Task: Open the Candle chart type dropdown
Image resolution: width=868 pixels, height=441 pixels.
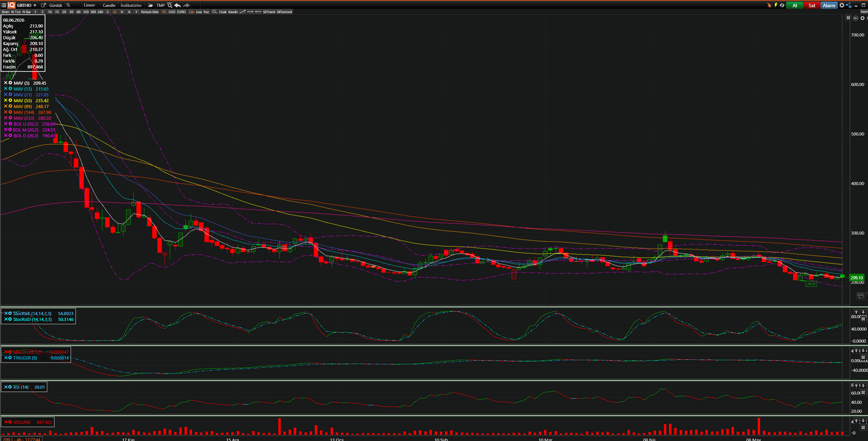Action: pyautogui.click(x=109, y=5)
